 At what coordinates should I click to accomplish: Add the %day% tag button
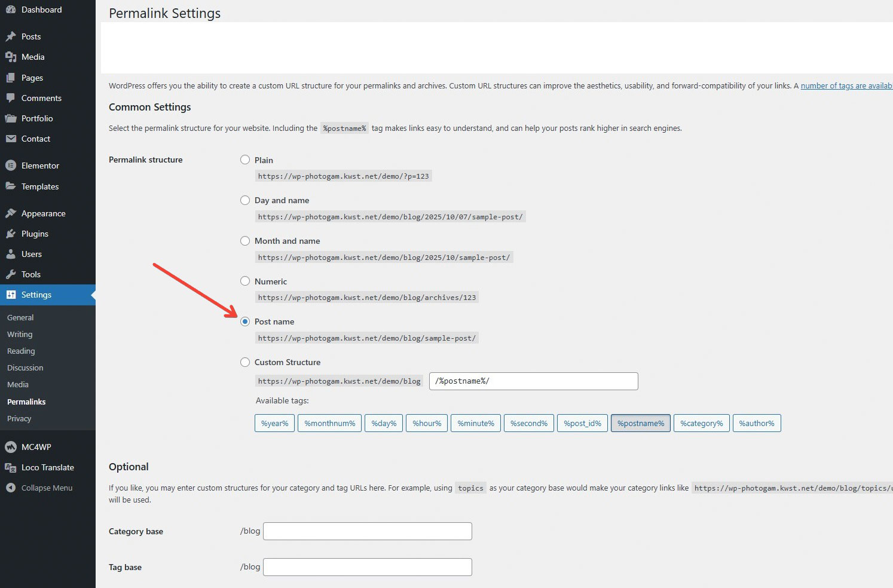pos(384,423)
